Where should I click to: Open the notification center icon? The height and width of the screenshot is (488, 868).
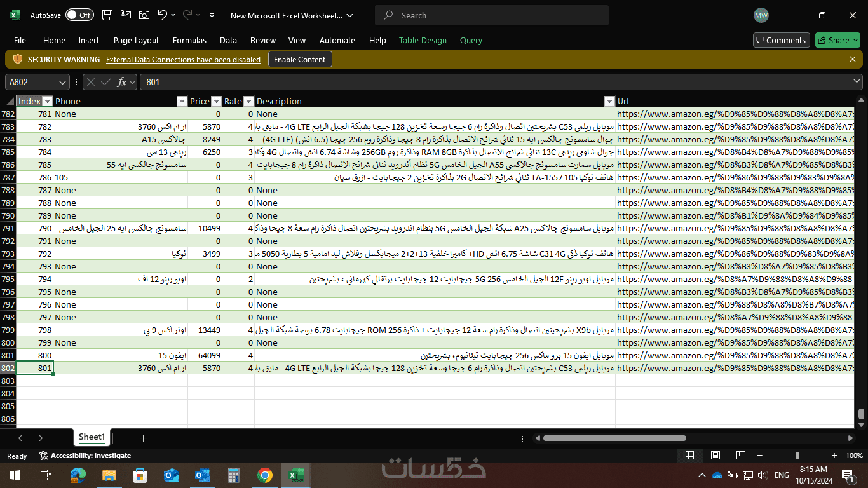click(x=848, y=475)
